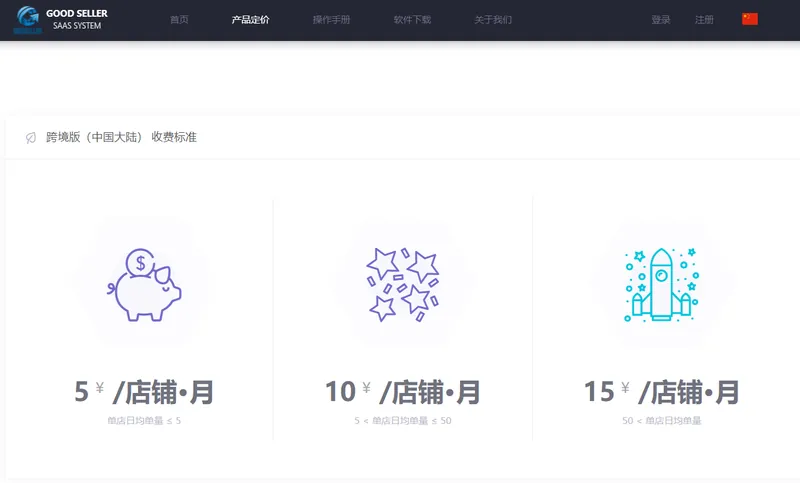The width and height of the screenshot is (800, 483).
Task: Click the leaf icon beside 跨境版 heading
Action: [x=31, y=137]
